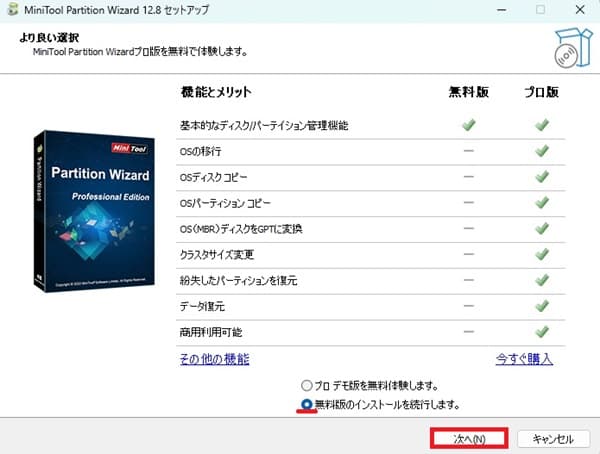Click the キャンセル cancel button
The image size is (600, 454).
(553, 439)
